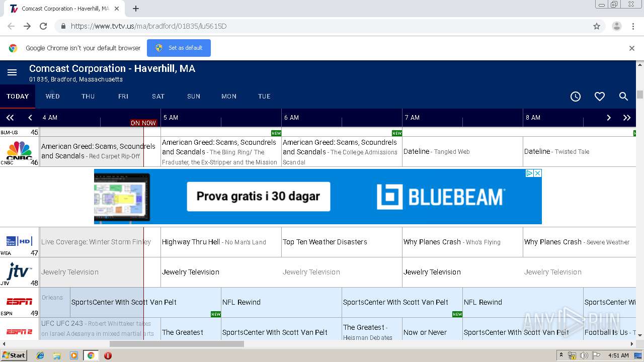The width and height of the screenshot is (644, 362).
Task: Open UFC 243 listing on ESPN2
Action: [x=100, y=329]
